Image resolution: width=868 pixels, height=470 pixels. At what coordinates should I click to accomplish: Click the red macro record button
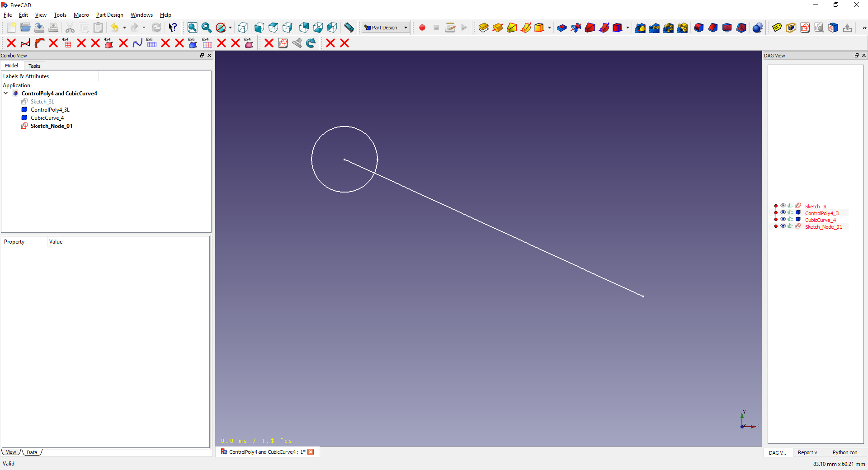tap(422, 28)
